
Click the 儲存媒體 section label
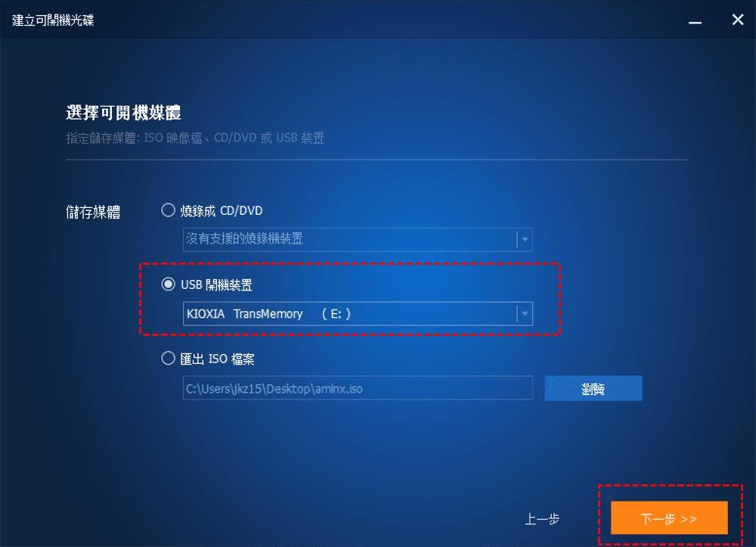93,212
